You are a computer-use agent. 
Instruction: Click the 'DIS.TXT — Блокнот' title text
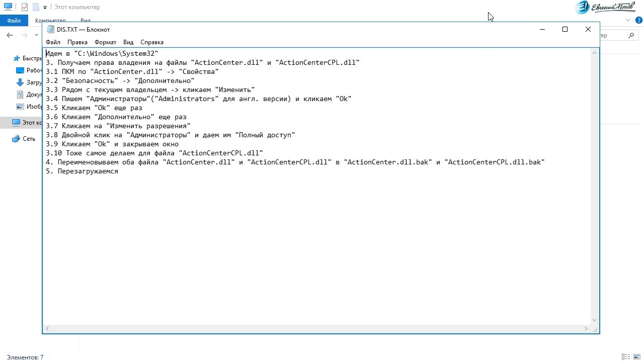(83, 29)
